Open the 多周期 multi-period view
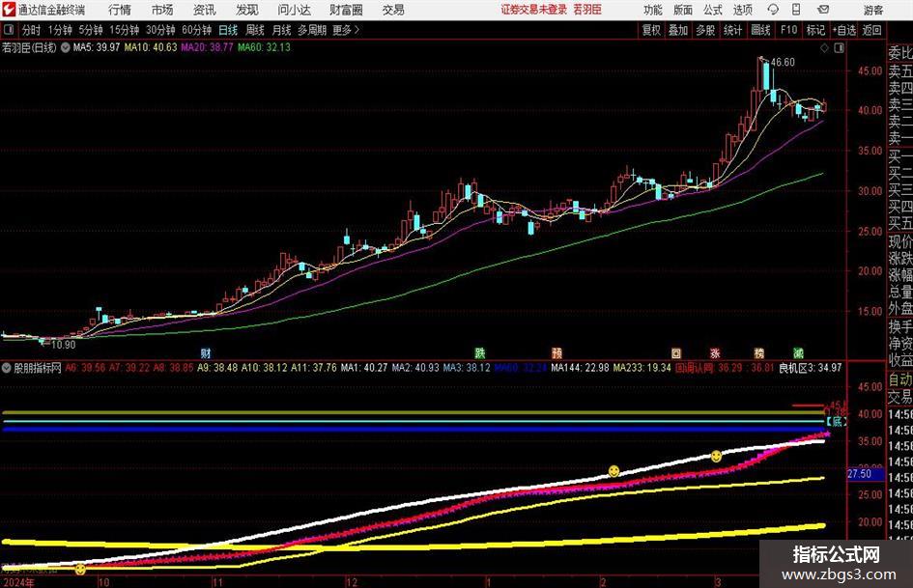Image resolution: width=913 pixels, height=588 pixels. 312,30
